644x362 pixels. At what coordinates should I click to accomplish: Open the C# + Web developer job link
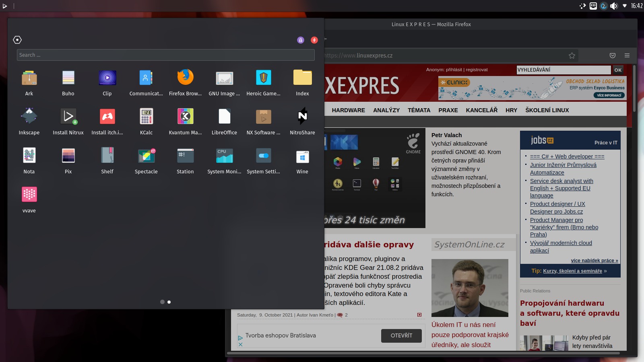click(x=567, y=156)
